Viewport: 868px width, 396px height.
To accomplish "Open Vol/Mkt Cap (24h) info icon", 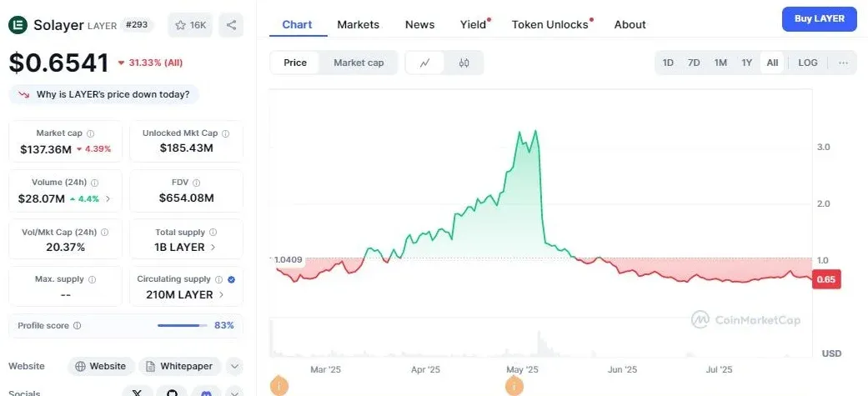I will coord(104,233).
